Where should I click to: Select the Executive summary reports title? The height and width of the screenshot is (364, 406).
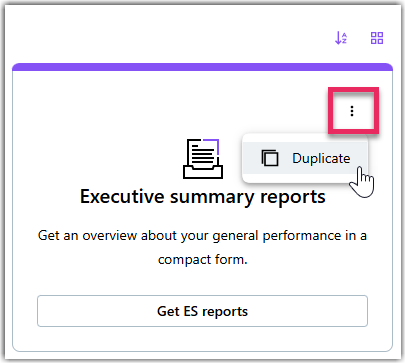click(203, 197)
